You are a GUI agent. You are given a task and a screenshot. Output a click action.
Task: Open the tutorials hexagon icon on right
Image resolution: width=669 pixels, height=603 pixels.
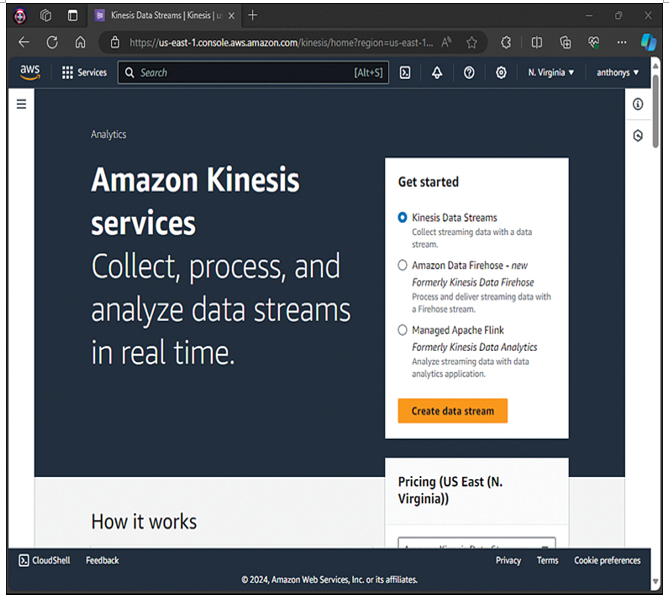[x=637, y=136]
